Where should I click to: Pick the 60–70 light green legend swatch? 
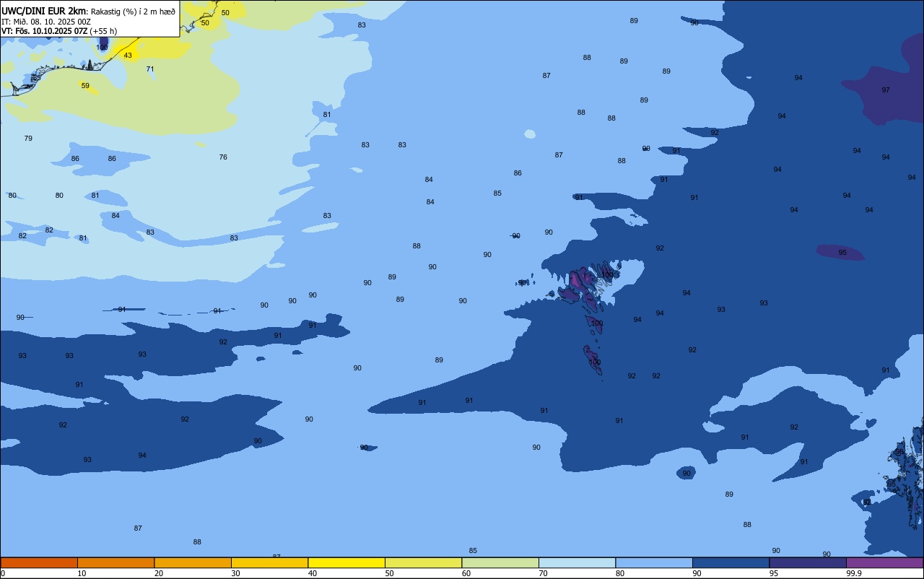pyautogui.click(x=500, y=562)
